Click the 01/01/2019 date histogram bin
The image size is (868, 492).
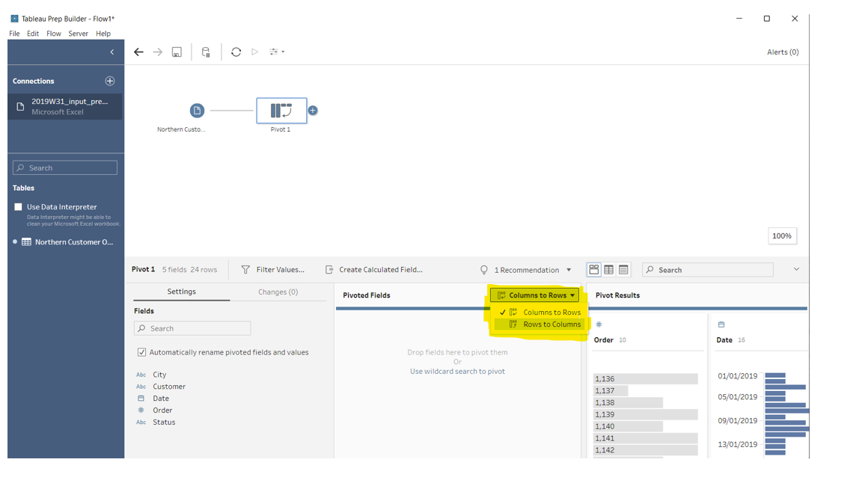click(775, 375)
